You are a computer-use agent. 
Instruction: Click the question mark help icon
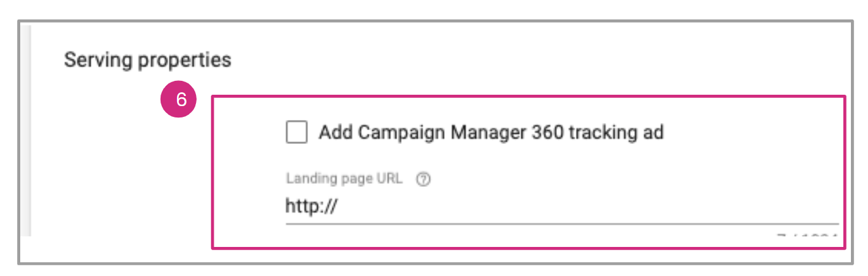pyautogui.click(x=424, y=179)
